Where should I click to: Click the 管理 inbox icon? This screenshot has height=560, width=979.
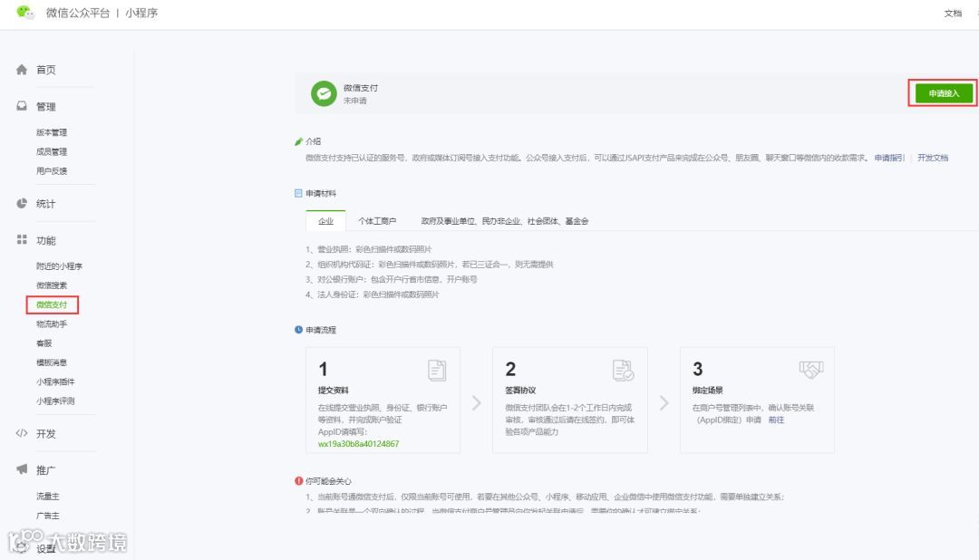point(22,106)
